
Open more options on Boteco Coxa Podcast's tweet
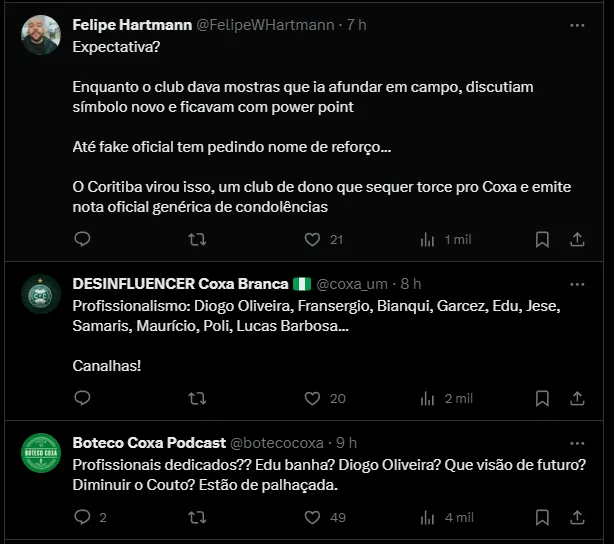tap(577, 443)
